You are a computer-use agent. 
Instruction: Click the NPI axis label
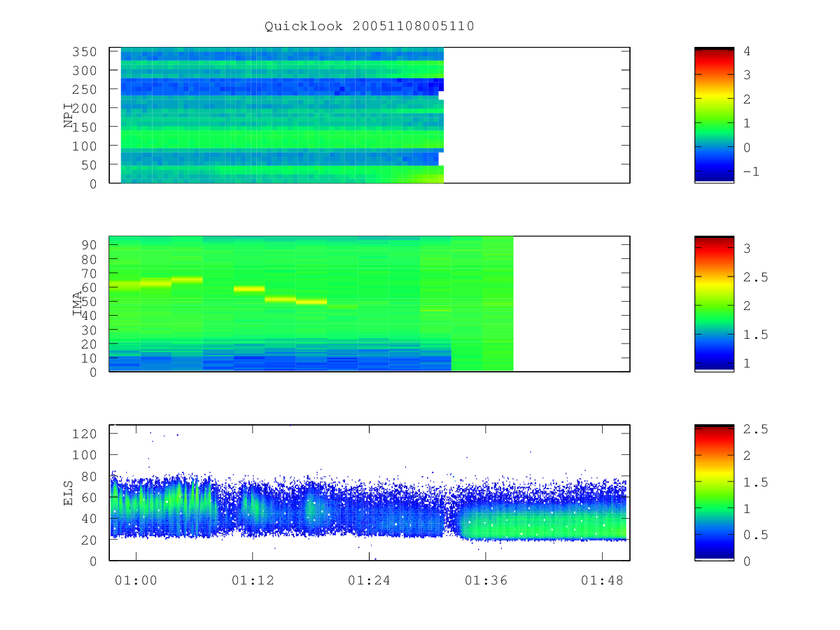point(69,115)
